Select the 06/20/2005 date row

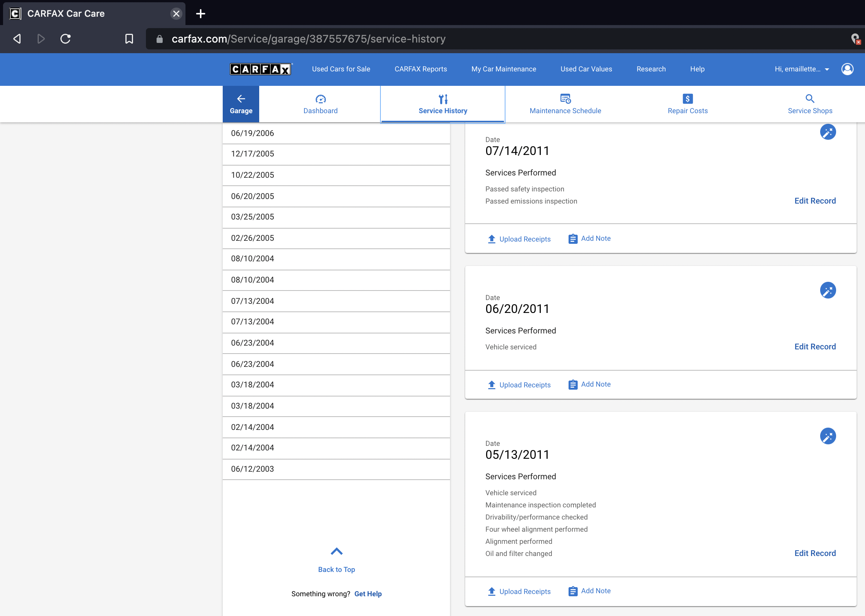pos(336,196)
